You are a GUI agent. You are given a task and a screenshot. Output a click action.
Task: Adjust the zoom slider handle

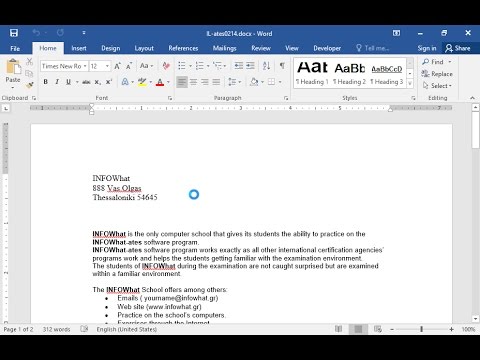click(422, 329)
